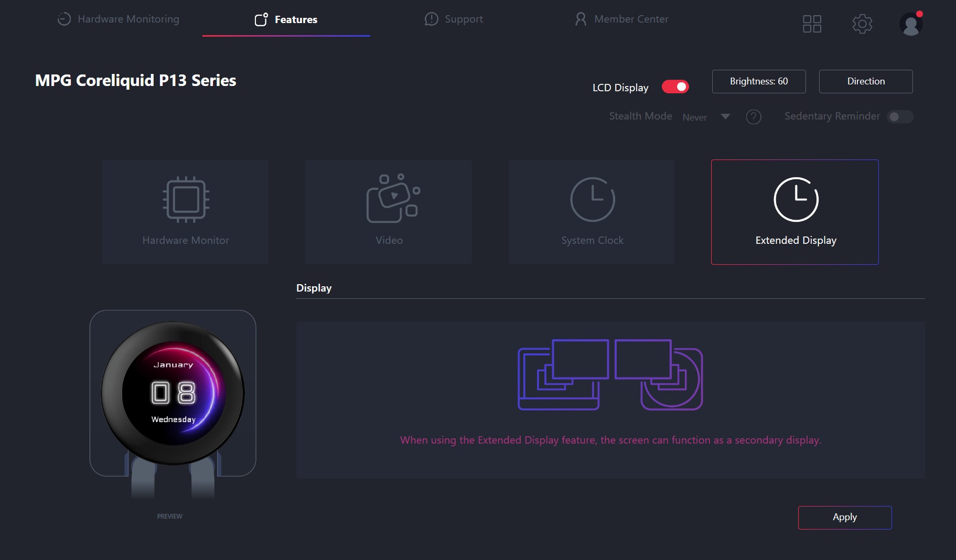
Task: Turn off the LCD Display switch
Action: 675,87
